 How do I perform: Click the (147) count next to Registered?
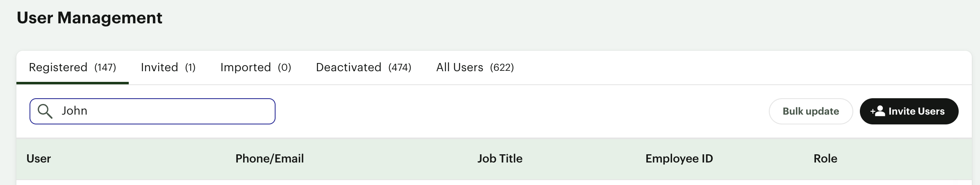[x=105, y=68]
